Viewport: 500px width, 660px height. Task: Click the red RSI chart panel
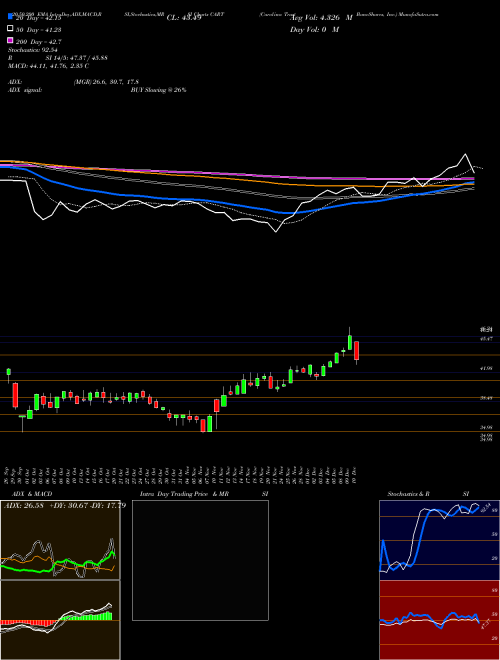tap(439, 620)
